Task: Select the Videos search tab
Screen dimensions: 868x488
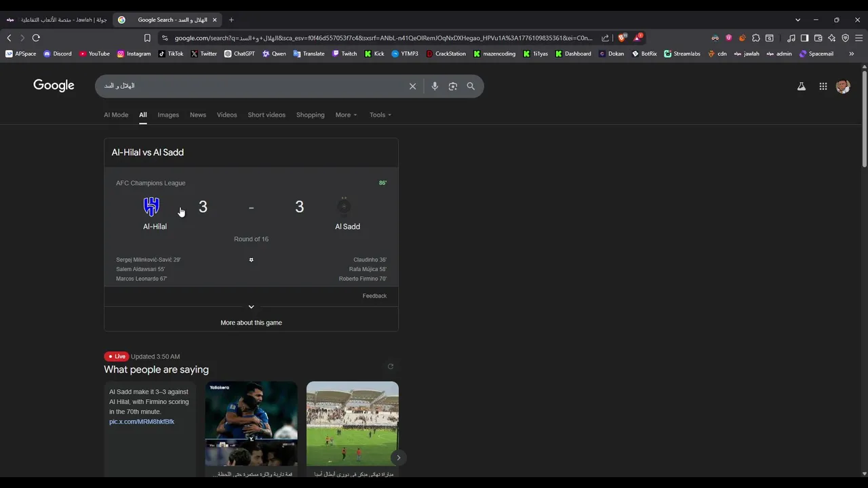Action: (x=227, y=115)
